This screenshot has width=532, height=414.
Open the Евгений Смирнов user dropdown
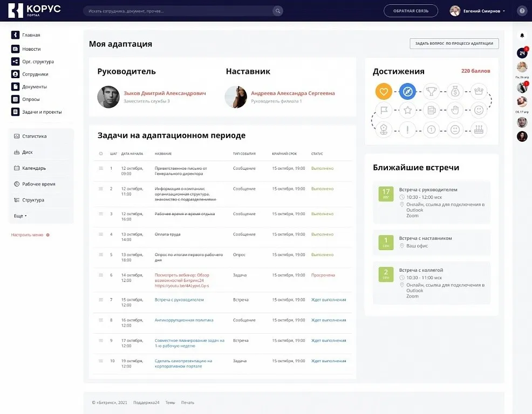pos(478,11)
